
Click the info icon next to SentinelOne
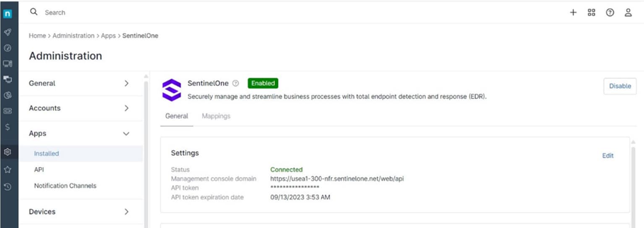click(x=236, y=83)
